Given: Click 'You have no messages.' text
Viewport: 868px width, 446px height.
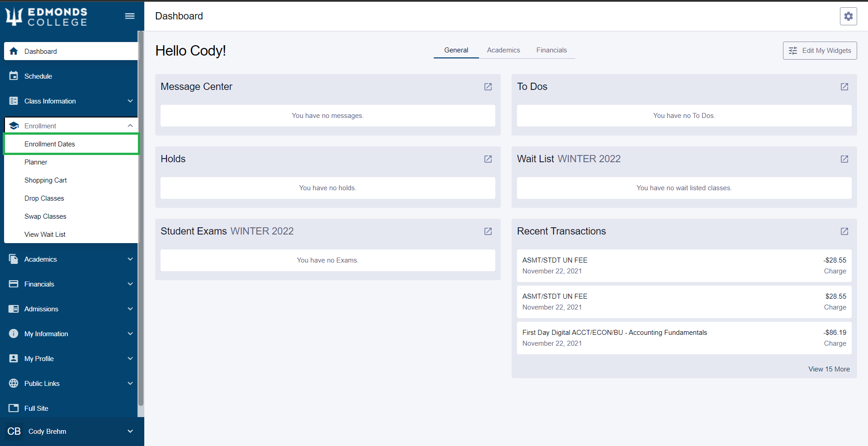Looking at the screenshot, I should (x=327, y=116).
